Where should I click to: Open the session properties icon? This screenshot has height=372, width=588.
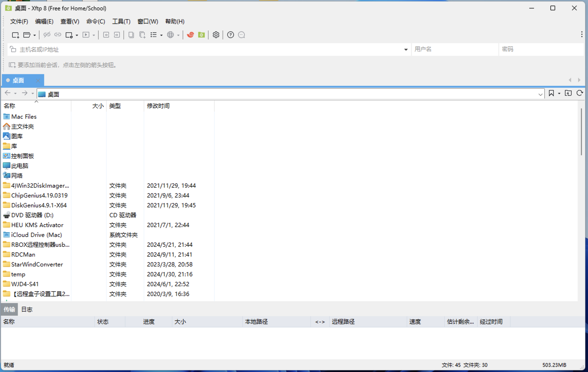tap(69, 35)
